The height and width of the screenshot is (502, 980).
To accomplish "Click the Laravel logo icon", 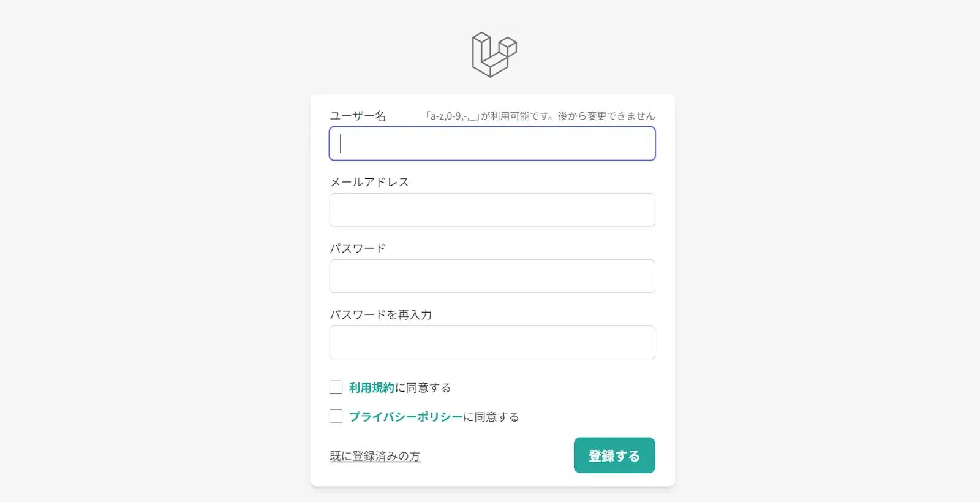I will tap(494, 55).
